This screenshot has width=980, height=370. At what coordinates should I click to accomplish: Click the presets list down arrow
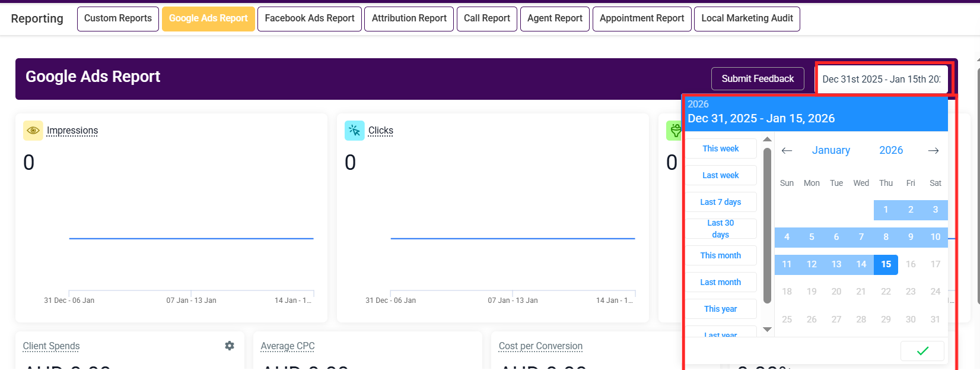click(x=767, y=330)
